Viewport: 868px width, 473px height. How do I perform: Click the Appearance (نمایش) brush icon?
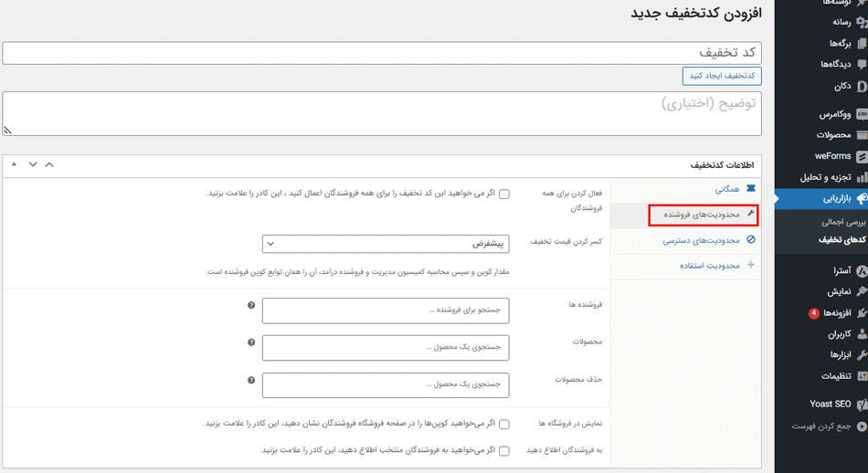[862, 291]
